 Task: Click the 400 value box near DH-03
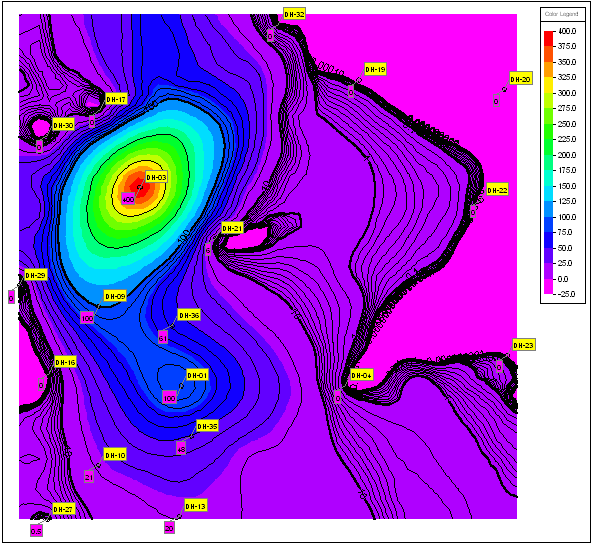click(x=128, y=199)
